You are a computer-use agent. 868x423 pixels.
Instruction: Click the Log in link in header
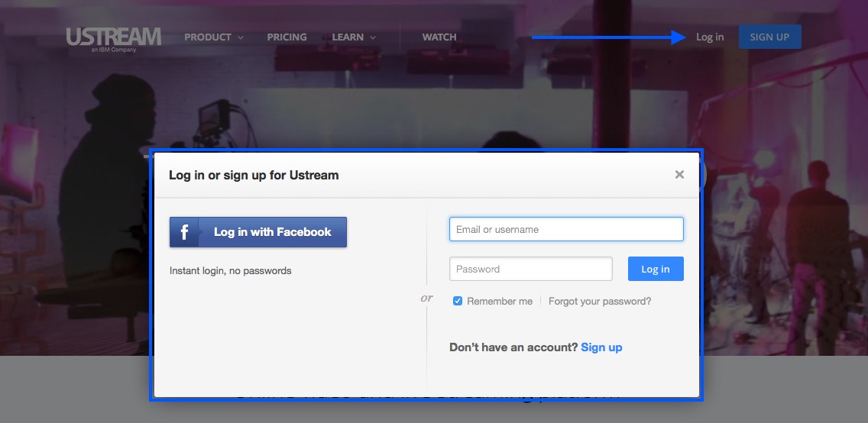point(710,37)
